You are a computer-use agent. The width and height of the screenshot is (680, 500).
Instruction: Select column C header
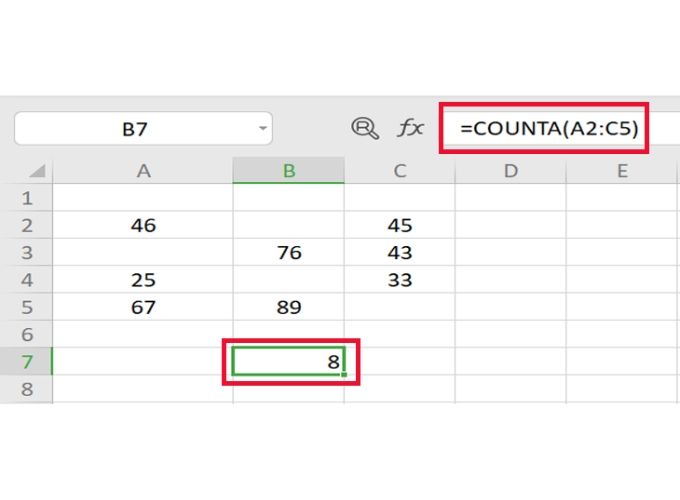point(400,171)
